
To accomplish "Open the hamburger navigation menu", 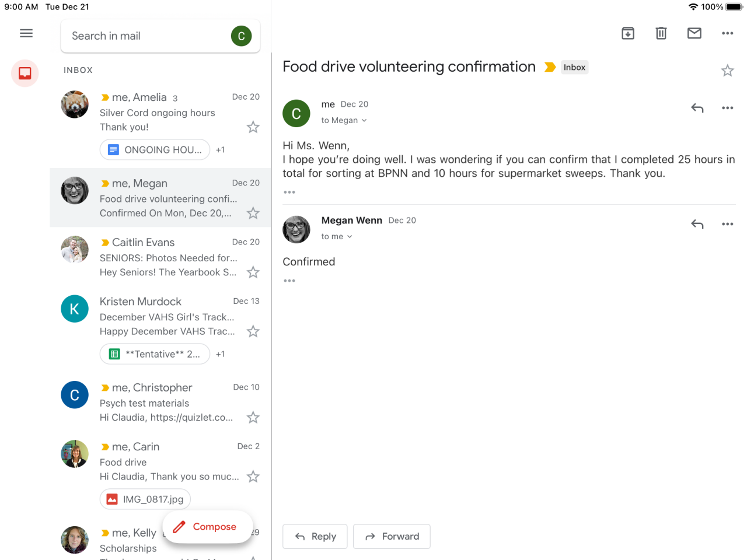I will pyautogui.click(x=26, y=33).
